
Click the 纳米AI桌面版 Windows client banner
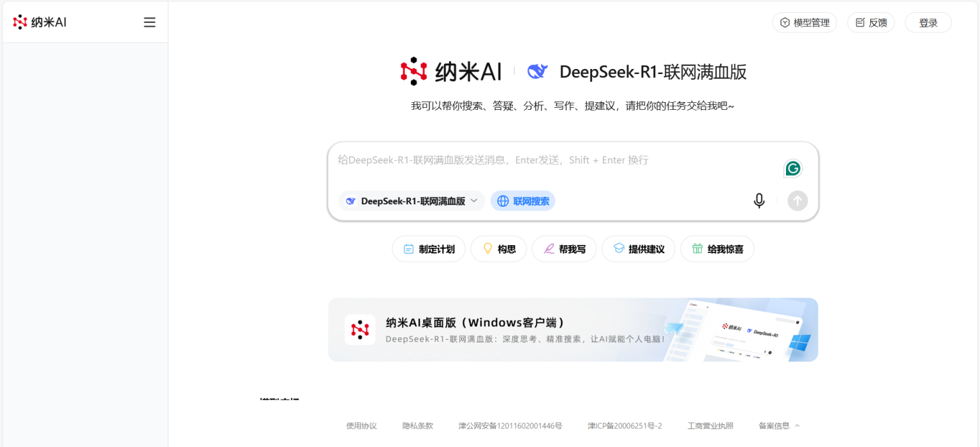coord(572,330)
